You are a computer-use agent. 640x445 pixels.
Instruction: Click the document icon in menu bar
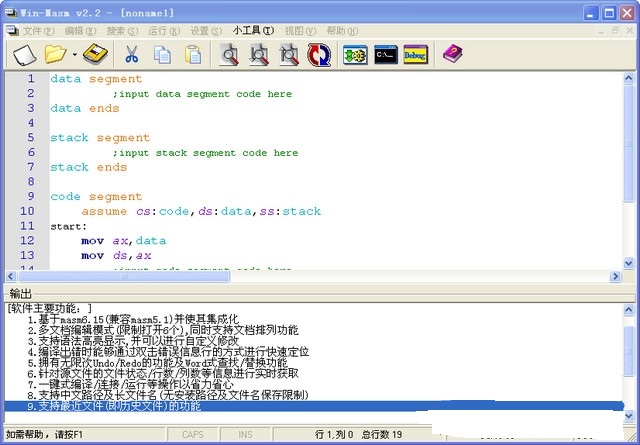coord(12,31)
